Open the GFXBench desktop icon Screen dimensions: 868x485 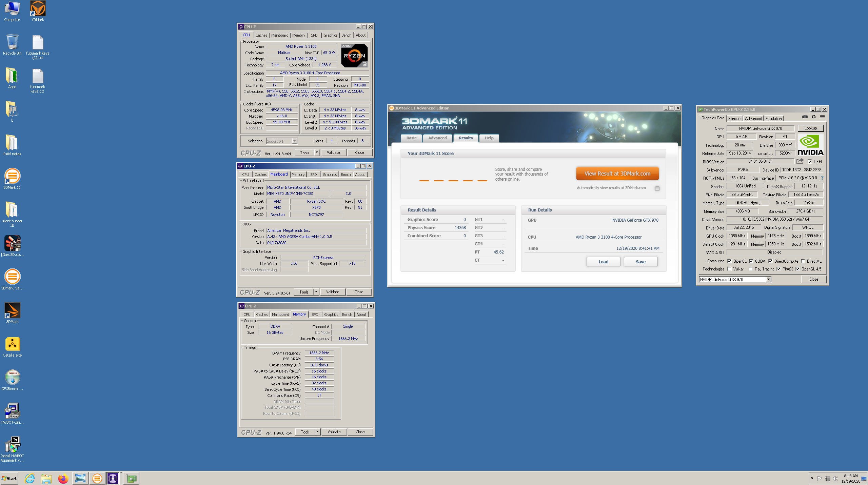pos(12,380)
